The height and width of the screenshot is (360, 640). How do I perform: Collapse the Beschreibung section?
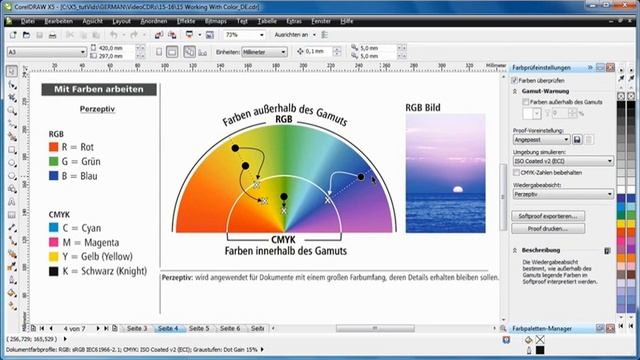coord(515,250)
